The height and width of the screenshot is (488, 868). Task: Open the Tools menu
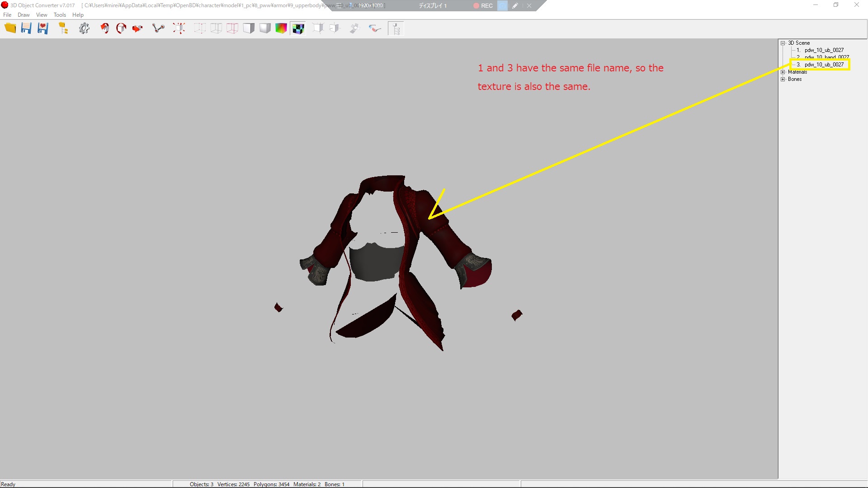[60, 15]
